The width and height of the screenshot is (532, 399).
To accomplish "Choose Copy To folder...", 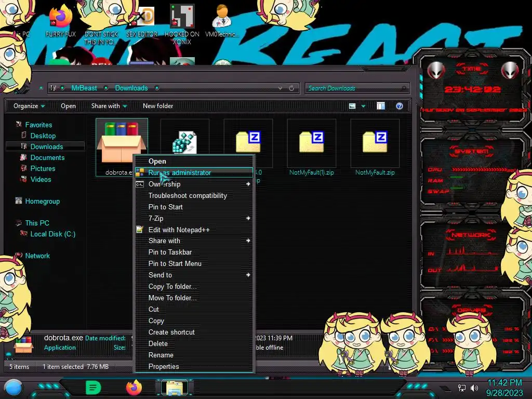I will coord(194,286).
